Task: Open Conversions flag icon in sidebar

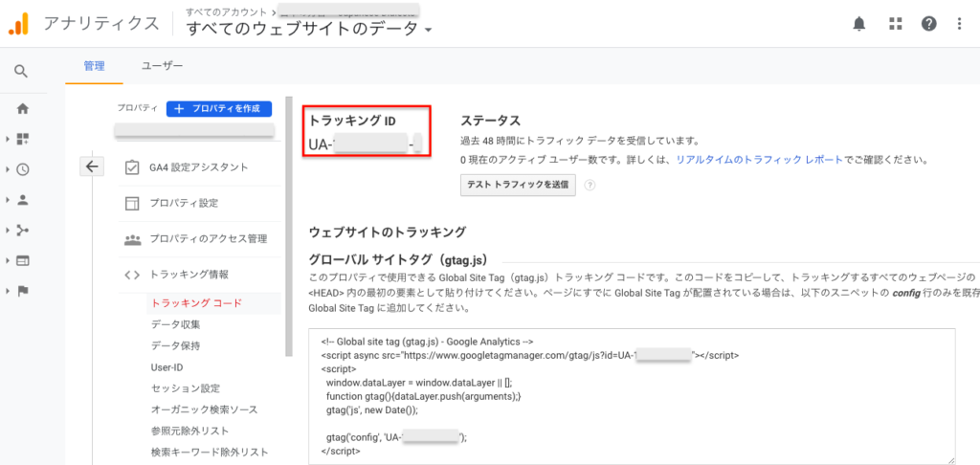Action: point(23,291)
